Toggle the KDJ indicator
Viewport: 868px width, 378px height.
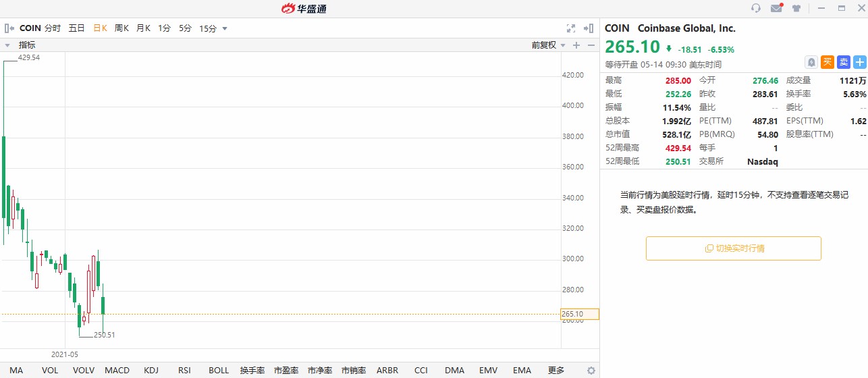pos(151,371)
